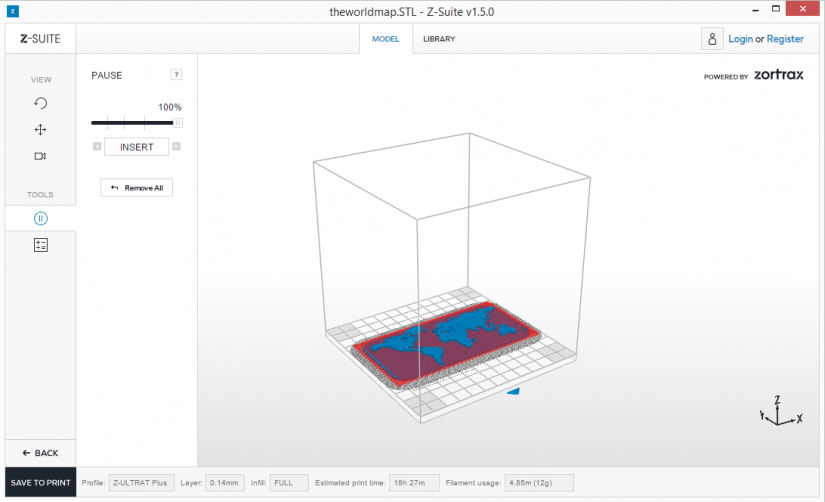
Task: Open the Register link
Action: click(x=785, y=39)
